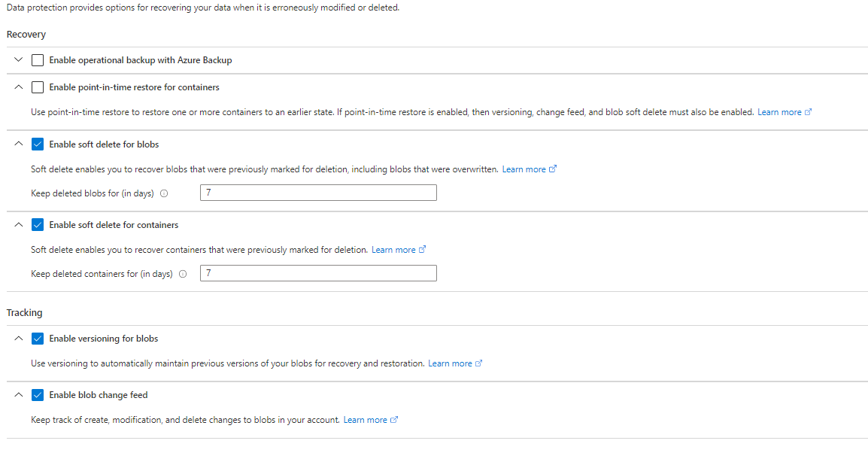Viewport: 868px width, 465px height.
Task: Click the deleted blobs retention days field
Action: [x=317, y=193]
